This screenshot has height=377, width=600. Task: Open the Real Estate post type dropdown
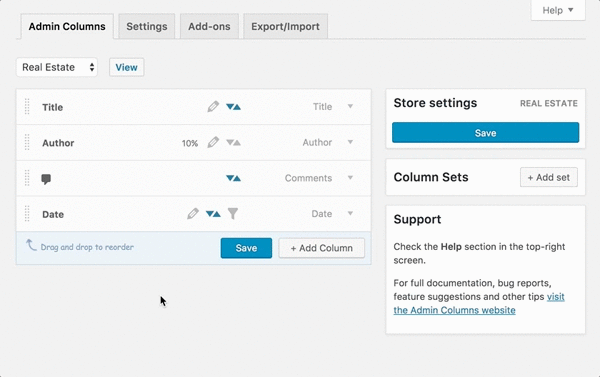click(57, 67)
